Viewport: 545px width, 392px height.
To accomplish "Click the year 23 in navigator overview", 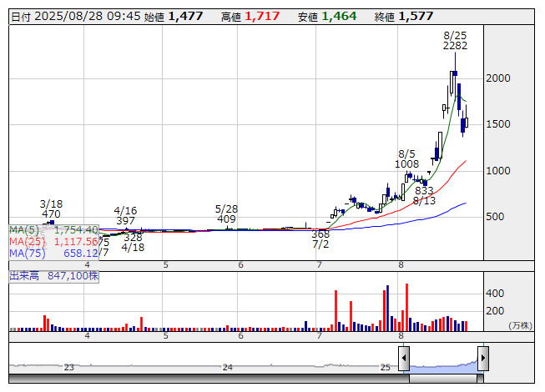I will [69, 367].
